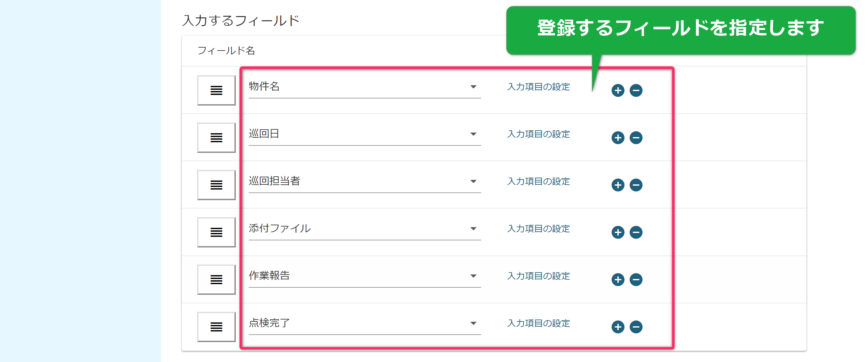
Task: Click the plus icon in 物件名 row
Action: point(618,90)
